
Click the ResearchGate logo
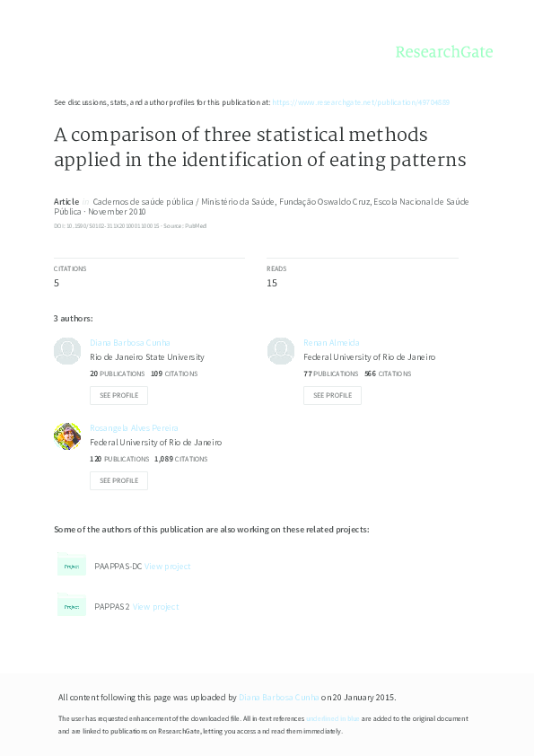coord(444,52)
